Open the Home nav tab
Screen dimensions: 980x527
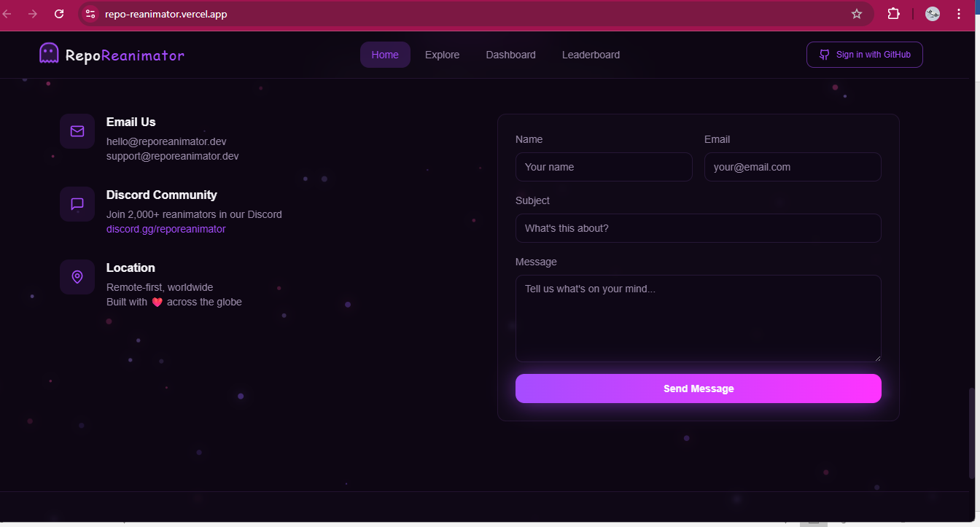[385, 55]
